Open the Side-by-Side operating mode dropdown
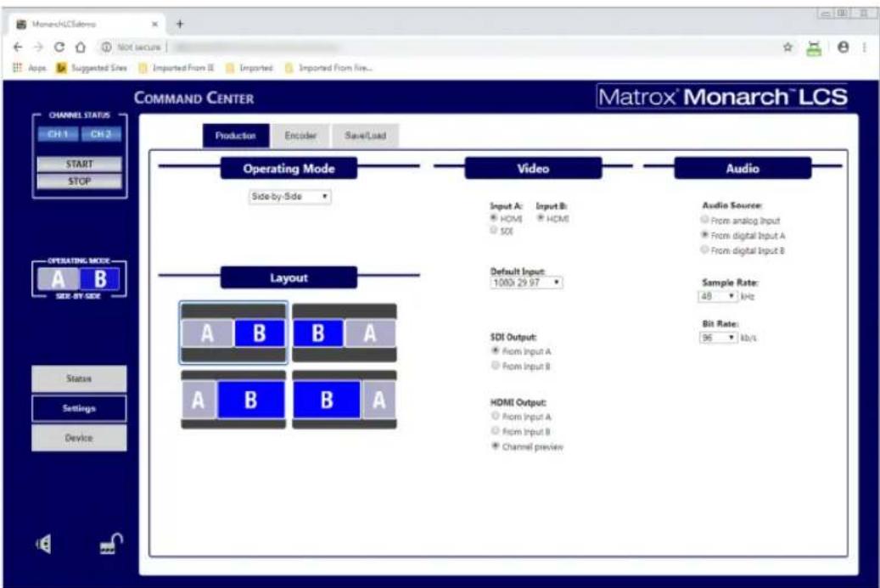This screenshot has width=880, height=588. point(289,196)
